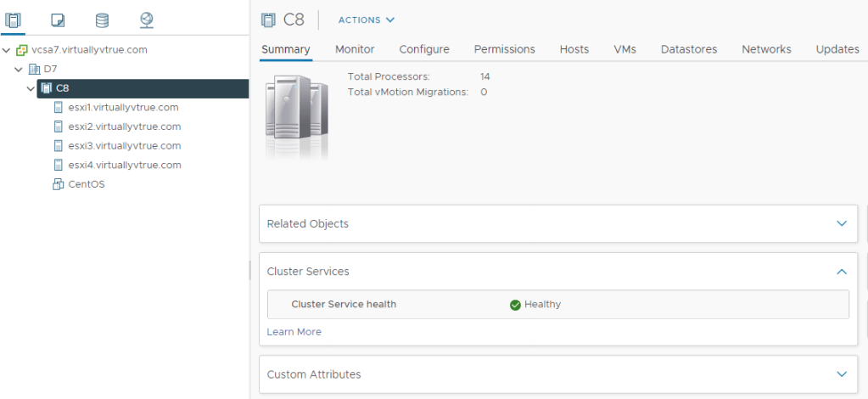Expand the Custom Attributes panel
This screenshot has width=868, height=399.
click(x=841, y=374)
